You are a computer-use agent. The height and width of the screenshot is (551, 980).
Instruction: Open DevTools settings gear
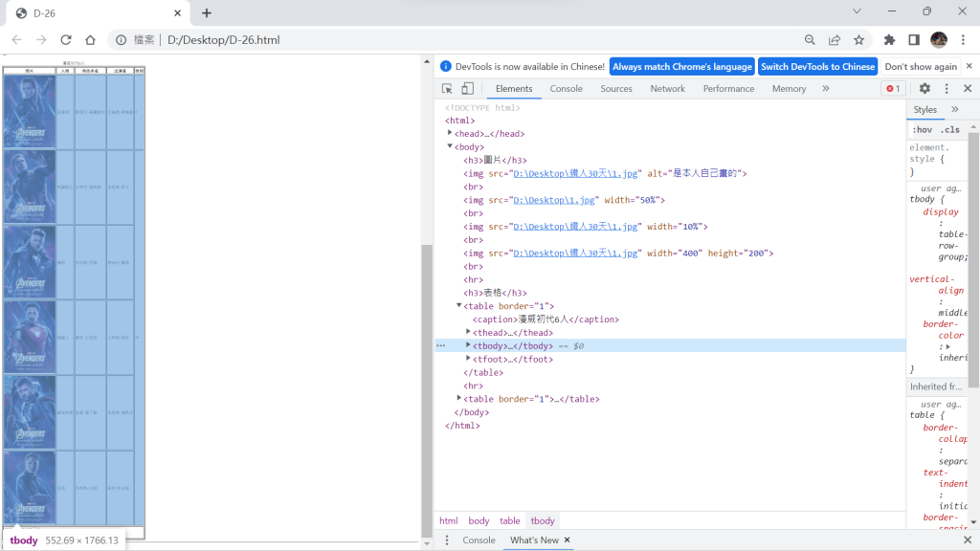point(925,89)
